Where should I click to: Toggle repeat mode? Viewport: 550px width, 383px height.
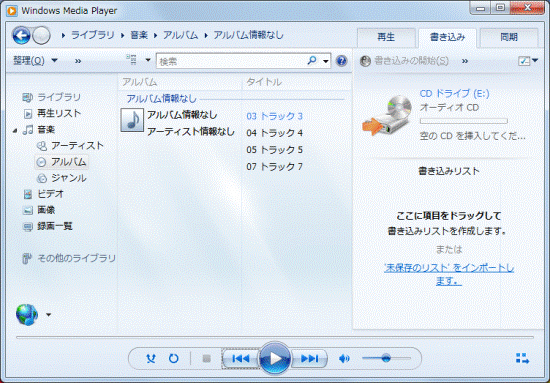click(174, 358)
